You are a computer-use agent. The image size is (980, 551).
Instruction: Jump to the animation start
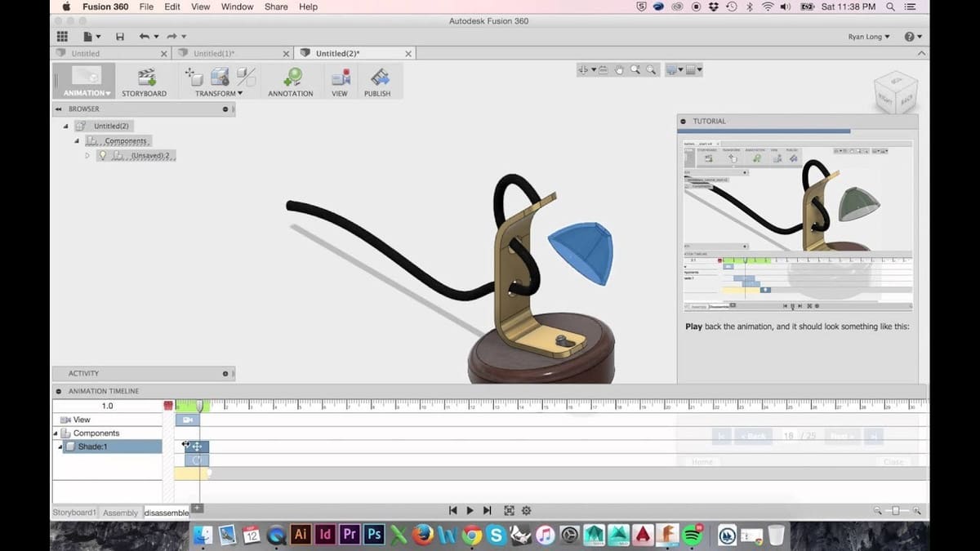[x=452, y=510]
